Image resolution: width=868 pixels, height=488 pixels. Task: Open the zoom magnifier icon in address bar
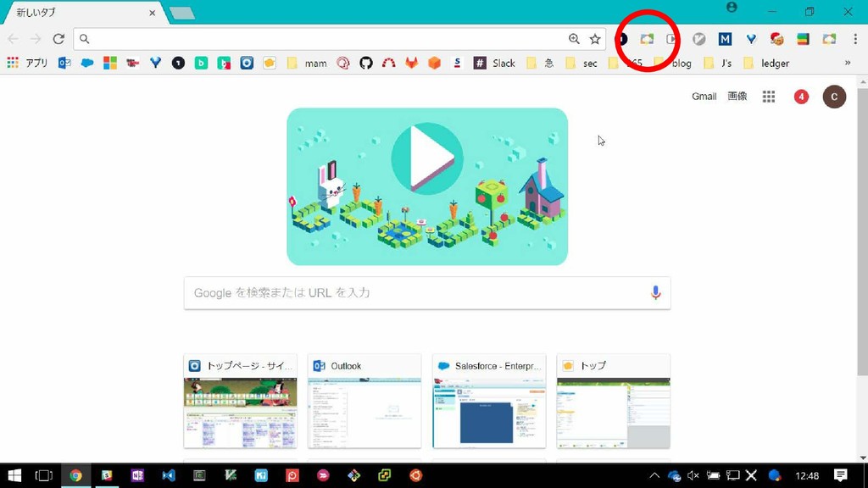coord(574,39)
